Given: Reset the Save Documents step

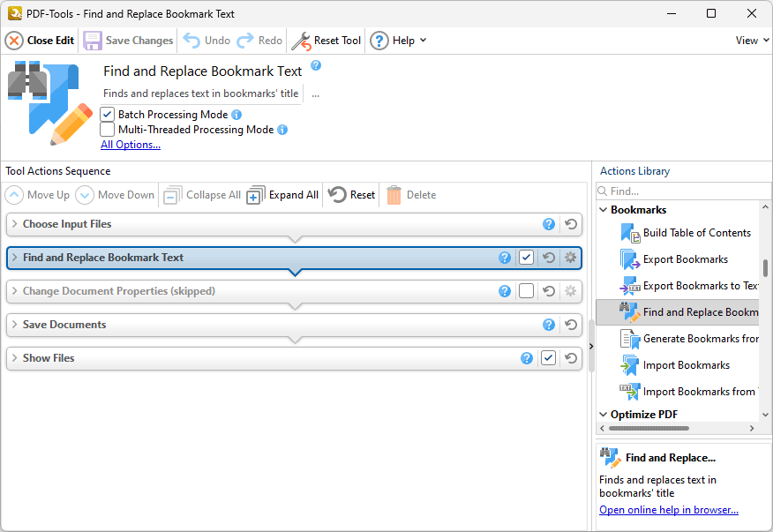Looking at the screenshot, I should coord(571,325).
